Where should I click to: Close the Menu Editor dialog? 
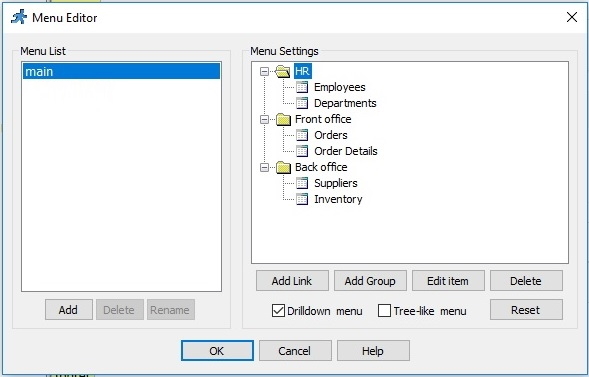coord(572,17)
